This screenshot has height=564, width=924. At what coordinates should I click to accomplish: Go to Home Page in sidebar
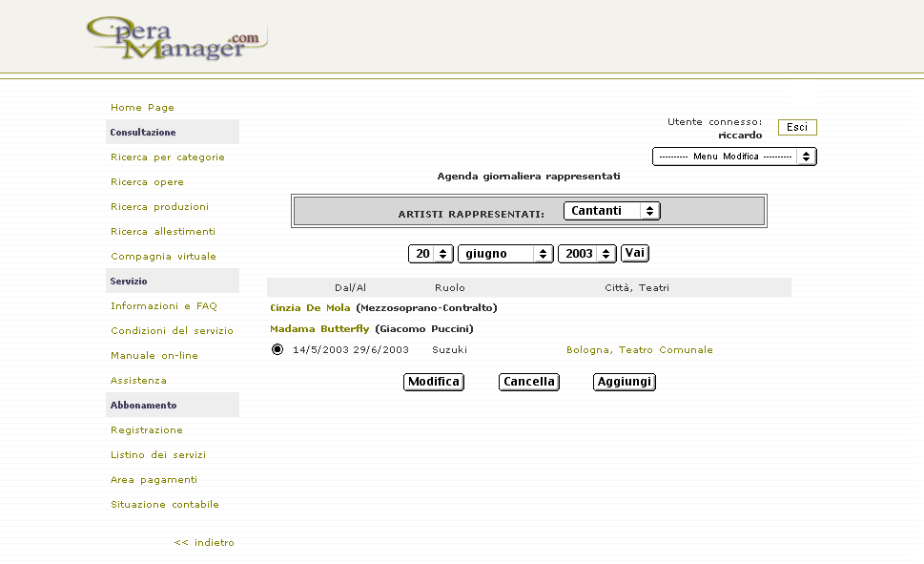coord(142,108)
